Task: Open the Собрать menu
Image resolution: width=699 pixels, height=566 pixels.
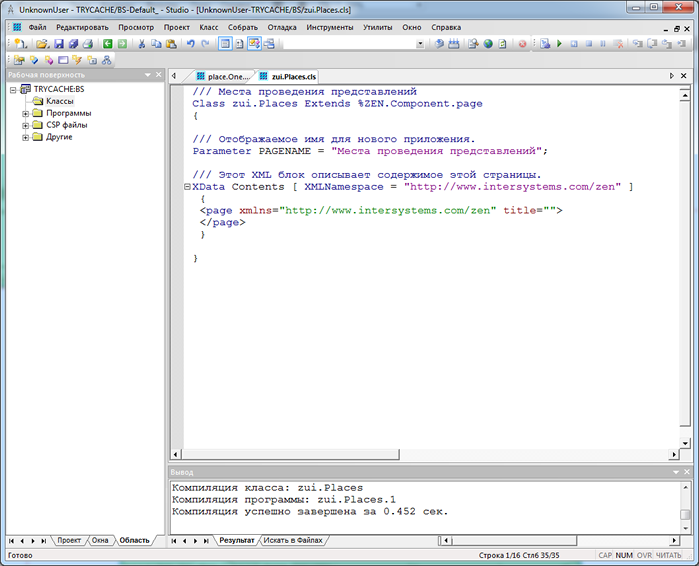Action: tap(243, 27)
